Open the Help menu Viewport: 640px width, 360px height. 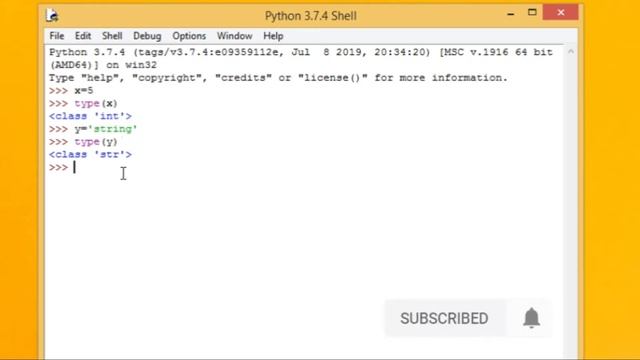[273, 36]
